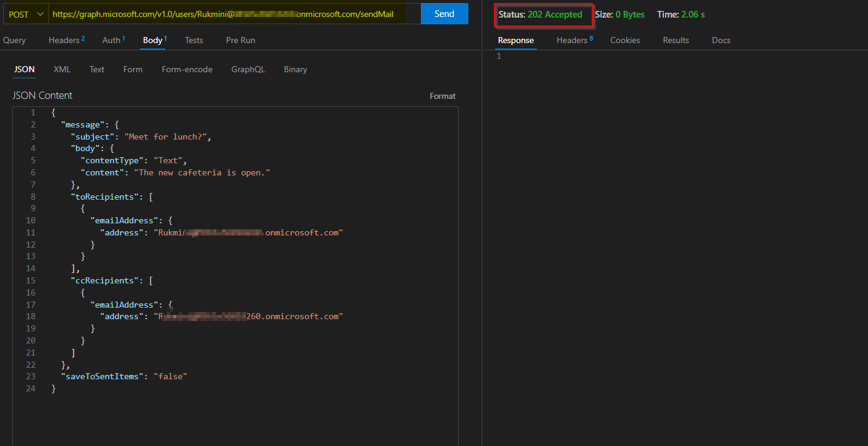Select the GraphQL body type

click(x=248, y=69)
